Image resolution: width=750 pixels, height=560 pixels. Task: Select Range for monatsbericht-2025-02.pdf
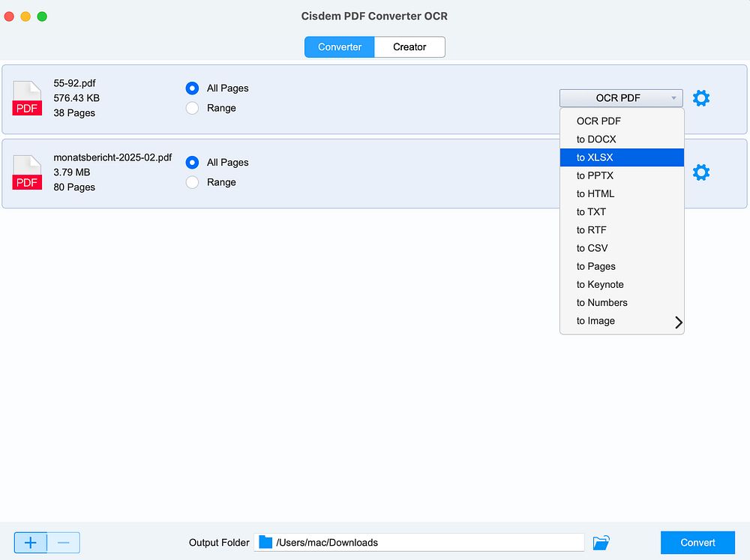pyautogui.click(x=192, y=182)
